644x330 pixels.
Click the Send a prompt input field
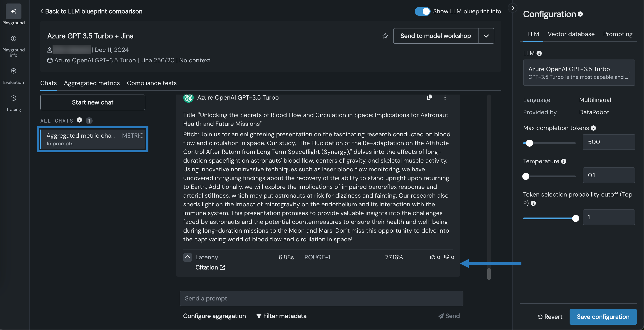point(321,298)
